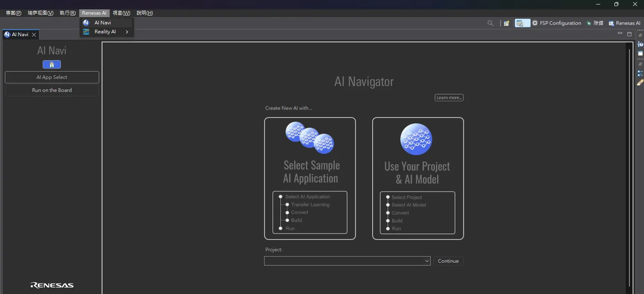Click the AI App Select button
The width and height of the screenshot is (644, 294).
point(52,77)
